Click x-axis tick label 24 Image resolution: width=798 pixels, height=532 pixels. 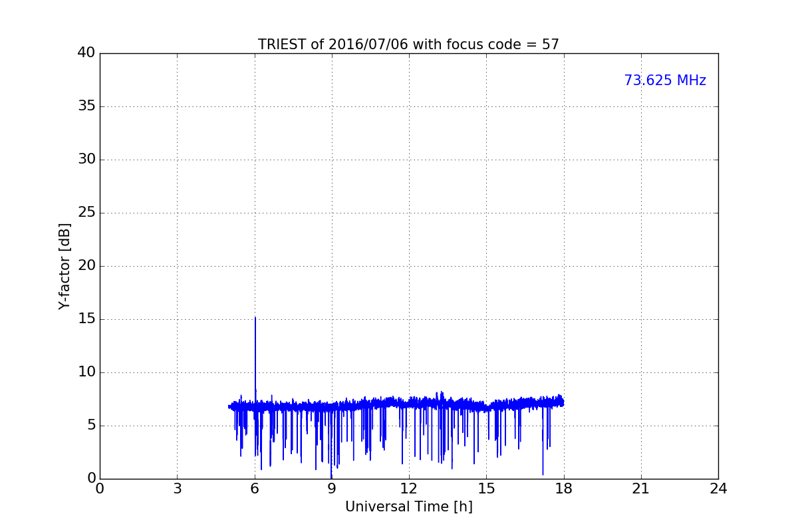point(718,489)
